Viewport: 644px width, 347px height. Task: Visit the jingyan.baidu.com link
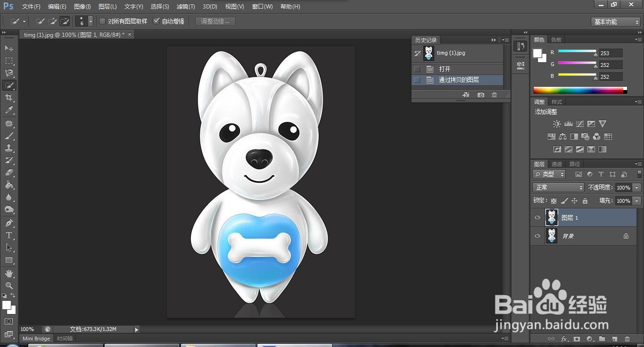(x=550, y=325)
